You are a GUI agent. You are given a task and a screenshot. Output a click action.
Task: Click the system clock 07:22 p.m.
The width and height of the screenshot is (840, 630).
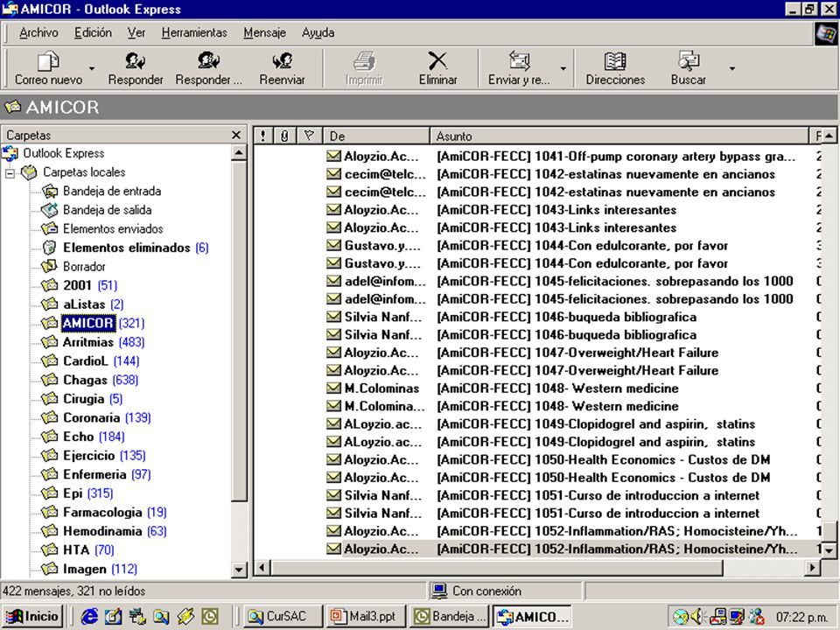pos(801,617)
